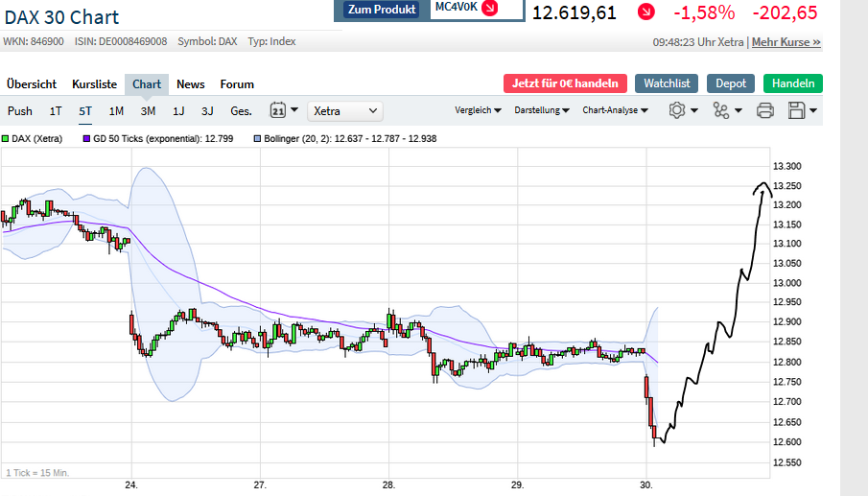The height and width of the screenshot is (496, 868).
Task: Click the 09:48:23 Uhr Xetra timestamp
Action: coord(698,42)
